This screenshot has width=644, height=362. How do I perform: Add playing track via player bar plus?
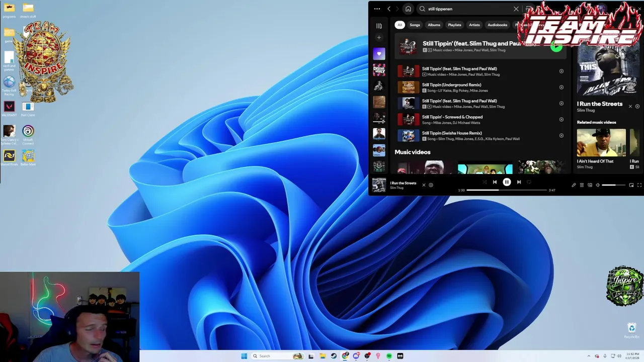pyautogui.click(x=431, y=185)
